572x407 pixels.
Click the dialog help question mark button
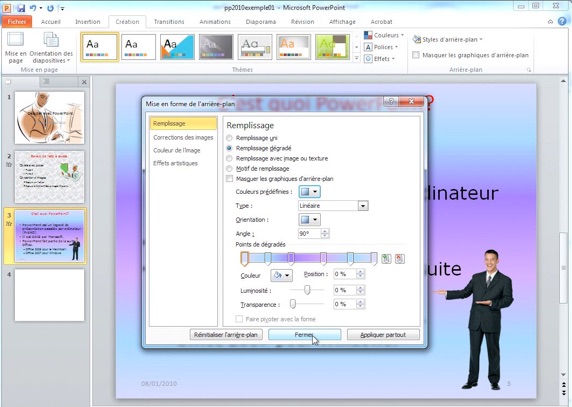(x=391, y=101)
